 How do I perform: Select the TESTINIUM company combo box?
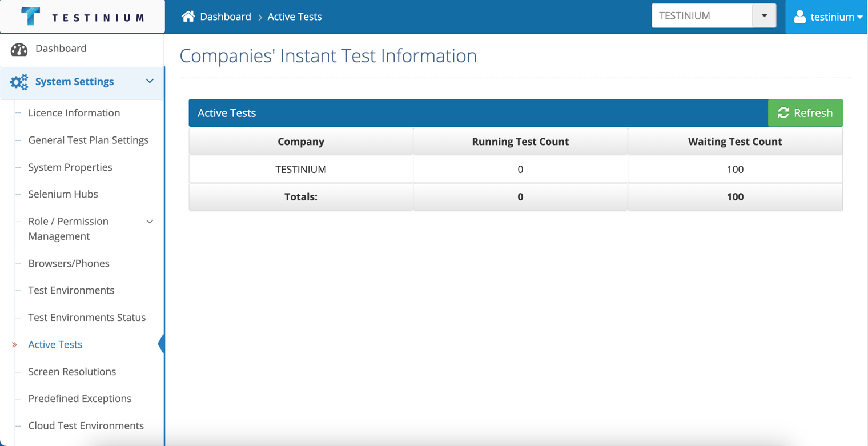click(x=714, y=16)
